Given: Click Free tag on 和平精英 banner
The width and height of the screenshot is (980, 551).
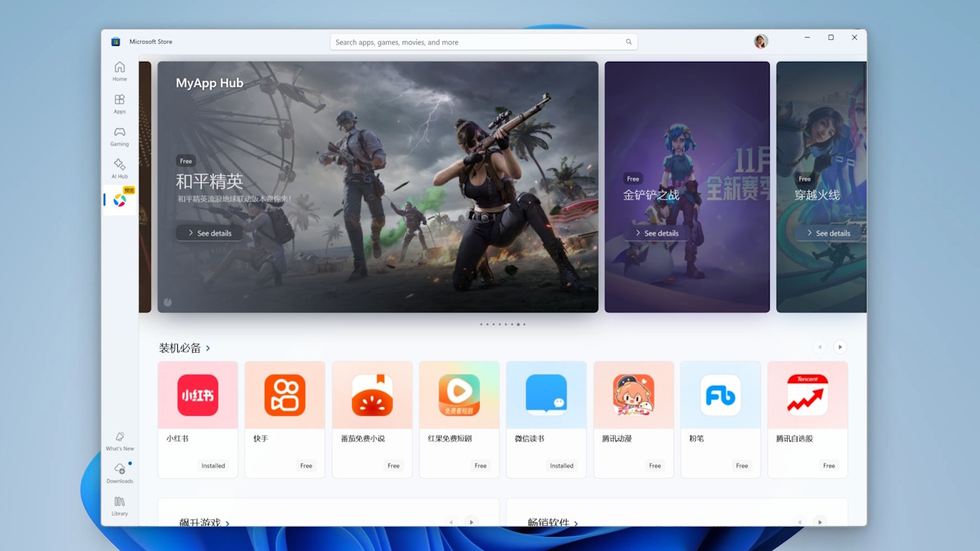Looking at the screenshot, I should point(185,161).
